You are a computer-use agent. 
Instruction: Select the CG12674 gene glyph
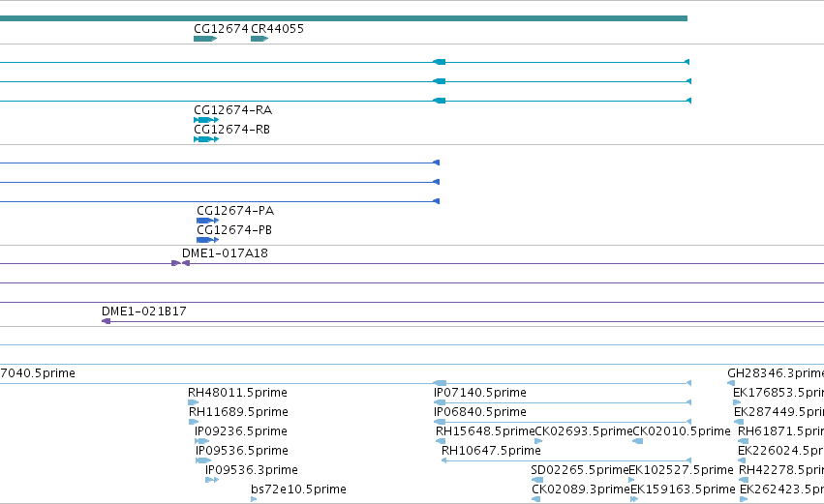(x=205, y=39)
